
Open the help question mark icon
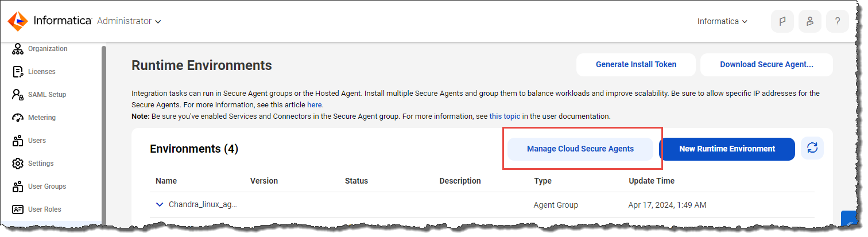838,21
